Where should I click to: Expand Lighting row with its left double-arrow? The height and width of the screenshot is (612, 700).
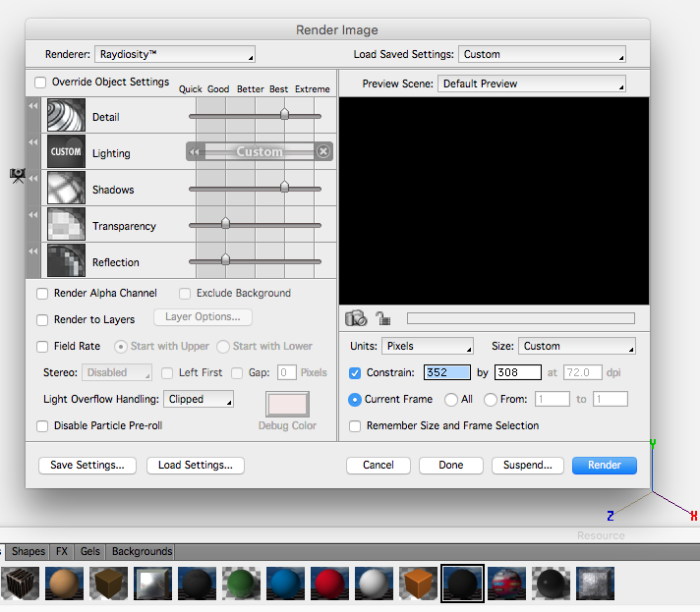[33, 141]
